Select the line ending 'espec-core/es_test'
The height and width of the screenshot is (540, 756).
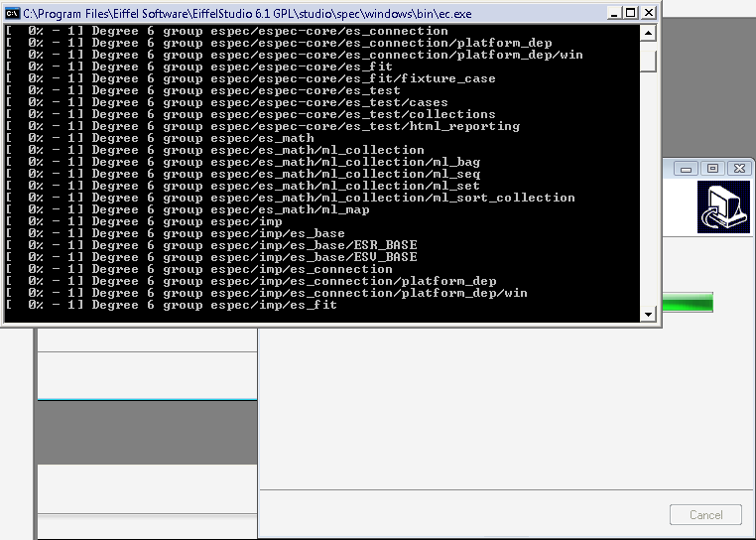point(203,90)
